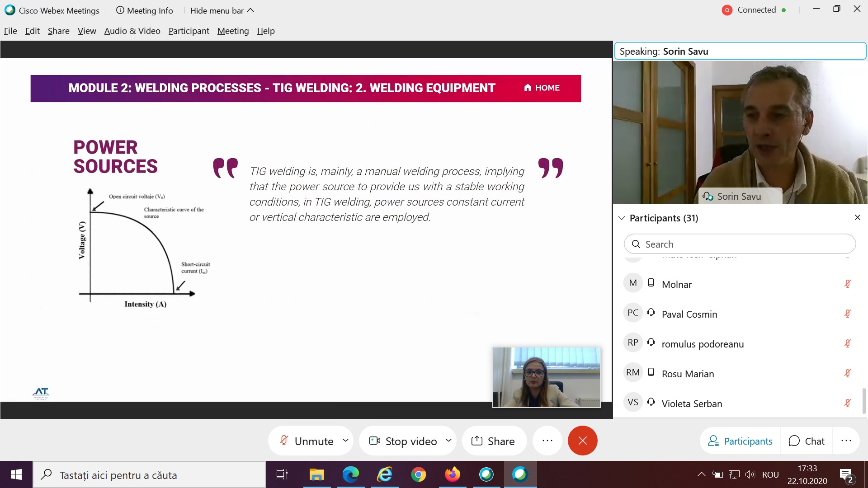This screenshot has width=868, height=488.
Task: Collapse the Participants (31) section
Action: tap(622, 218)
